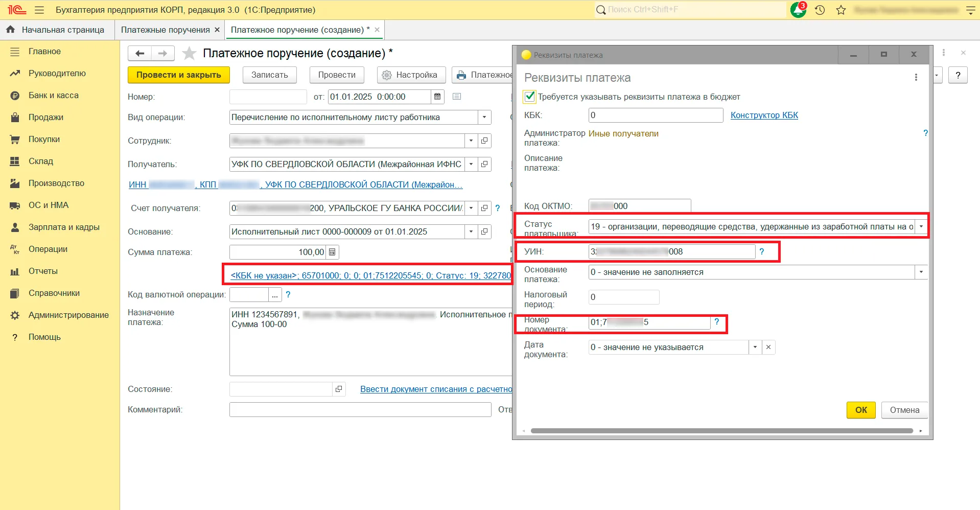The height and width of the screenshot is (510, 980).
Task: Click the favorites star in top bar
Action: 841,10
